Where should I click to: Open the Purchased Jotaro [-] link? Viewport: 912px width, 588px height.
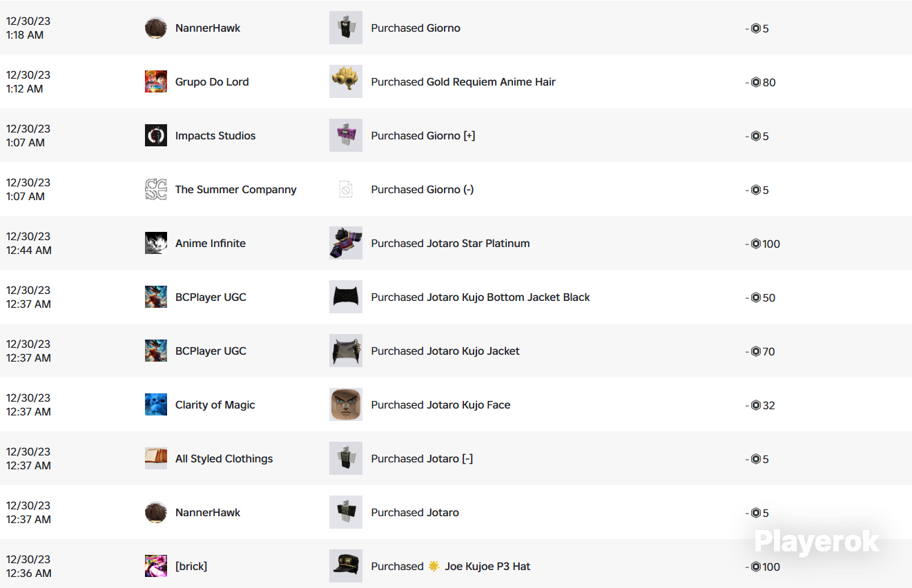422,459
